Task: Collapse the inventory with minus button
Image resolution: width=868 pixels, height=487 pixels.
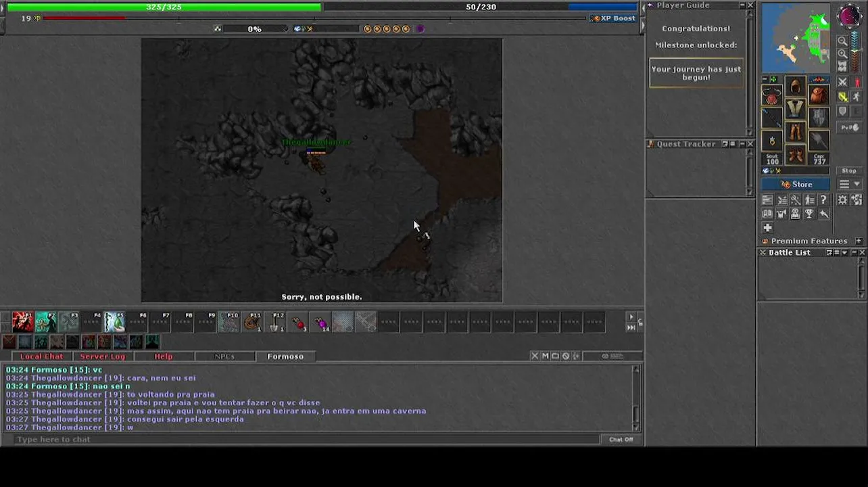Action: 765,79
